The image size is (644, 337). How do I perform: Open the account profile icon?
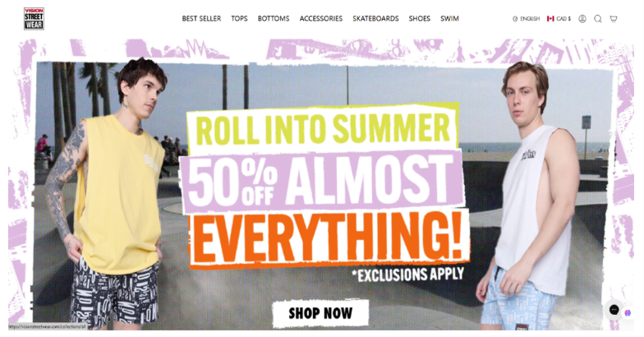(582, 19)
